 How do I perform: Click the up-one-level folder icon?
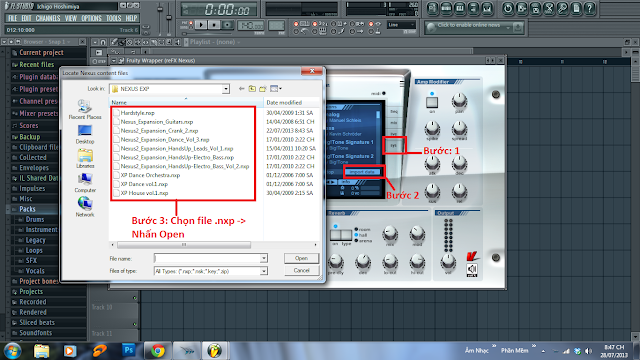[252, 89]
